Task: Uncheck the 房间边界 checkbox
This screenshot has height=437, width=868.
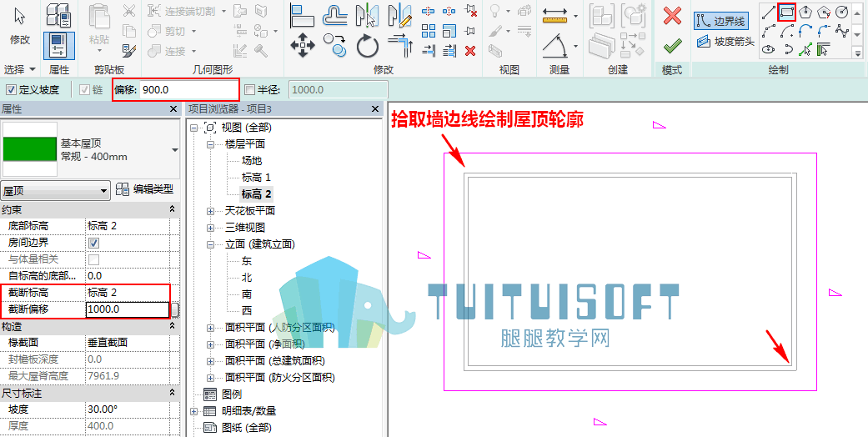Action: point(93,243)
